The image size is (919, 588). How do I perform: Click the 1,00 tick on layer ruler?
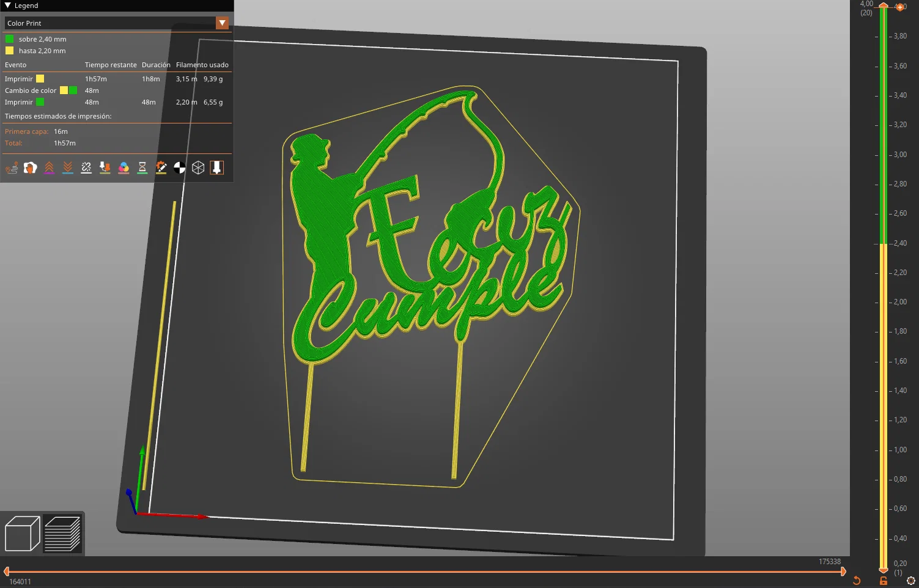(x=900, y=450)
